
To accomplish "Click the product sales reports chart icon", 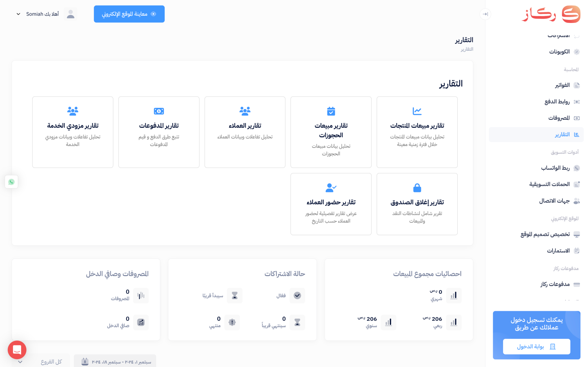I will pos(417,111).
